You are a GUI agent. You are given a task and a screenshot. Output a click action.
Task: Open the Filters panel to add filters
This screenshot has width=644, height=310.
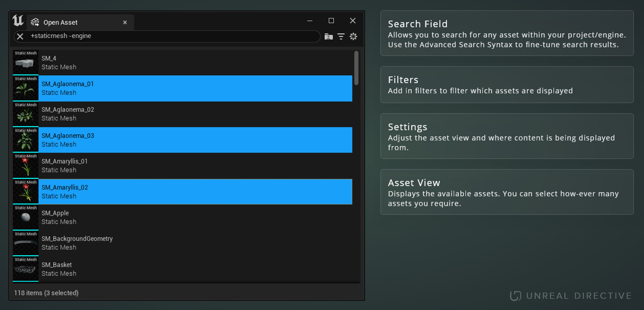[x=341, y=37]
